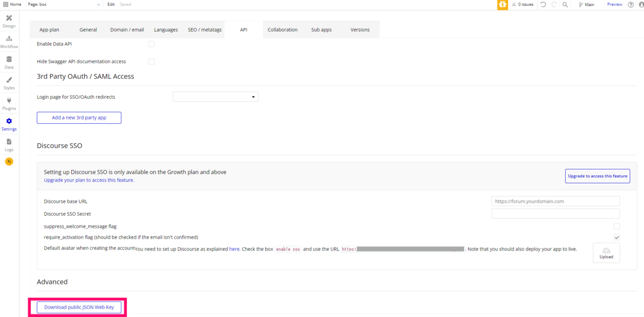Click Upgrade to access this feature button
644x317 pixels.
[x=597, y=176]
